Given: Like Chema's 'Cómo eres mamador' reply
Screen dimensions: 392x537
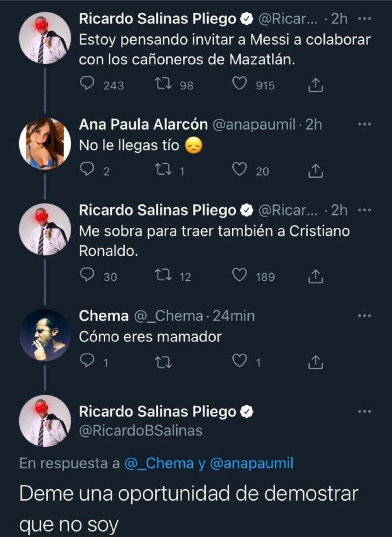Looking at the screenshot, I should pos(239,361).
